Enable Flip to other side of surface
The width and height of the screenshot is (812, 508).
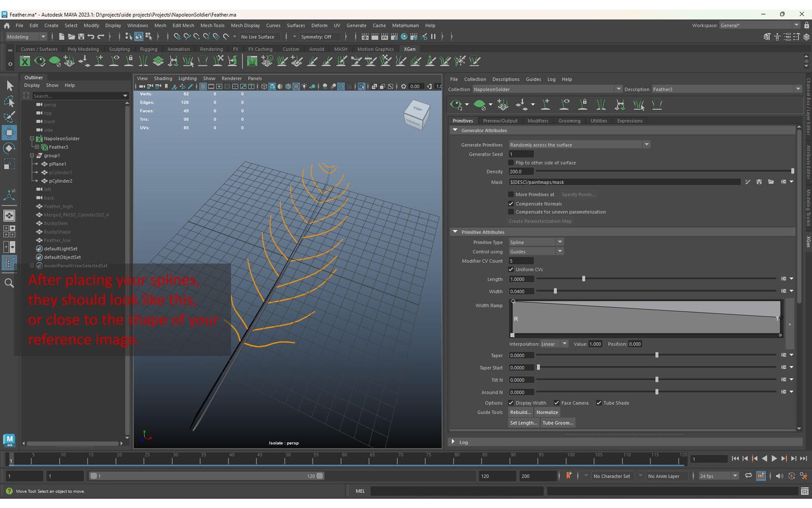511,163
